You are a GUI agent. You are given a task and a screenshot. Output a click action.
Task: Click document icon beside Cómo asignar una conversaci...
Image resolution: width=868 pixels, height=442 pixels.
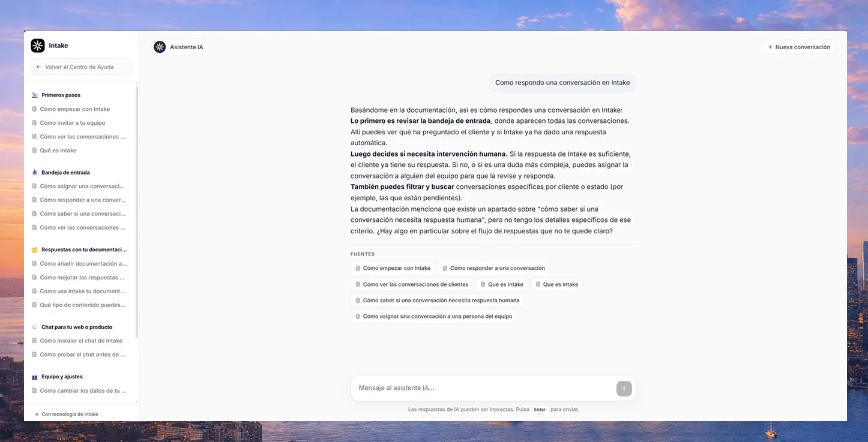34,187
